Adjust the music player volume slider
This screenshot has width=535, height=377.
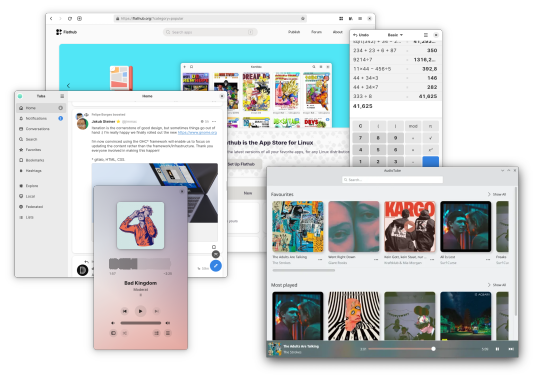(141, 323)
